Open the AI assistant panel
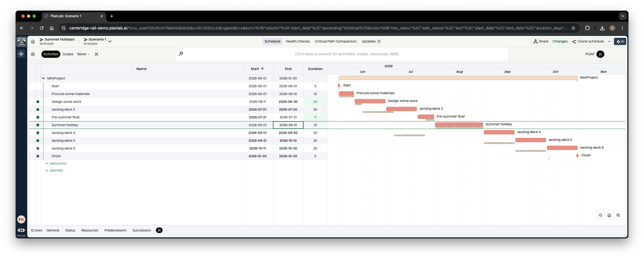The width and height of the screenshot is (644, 259). 620,41
